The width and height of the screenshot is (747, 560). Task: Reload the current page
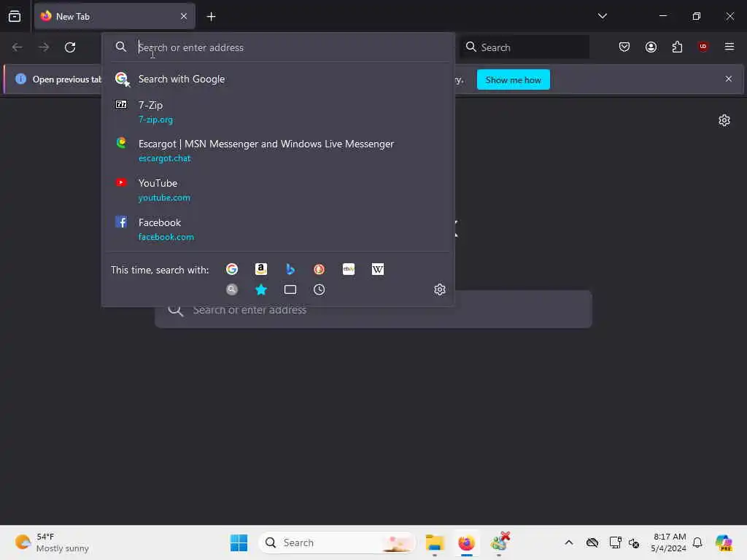click(70, 47)
